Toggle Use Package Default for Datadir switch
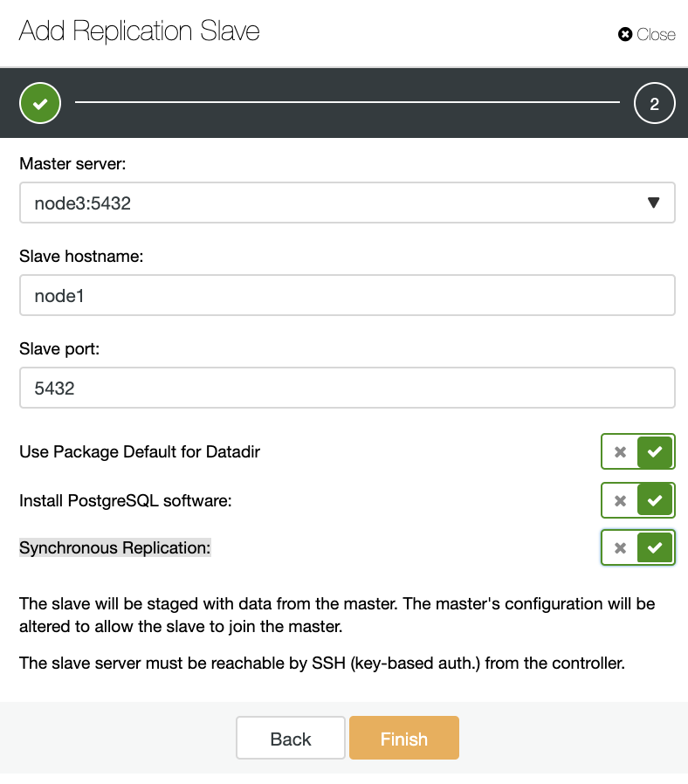The height and width of the screenshot is (784, 688). [638, 451]
